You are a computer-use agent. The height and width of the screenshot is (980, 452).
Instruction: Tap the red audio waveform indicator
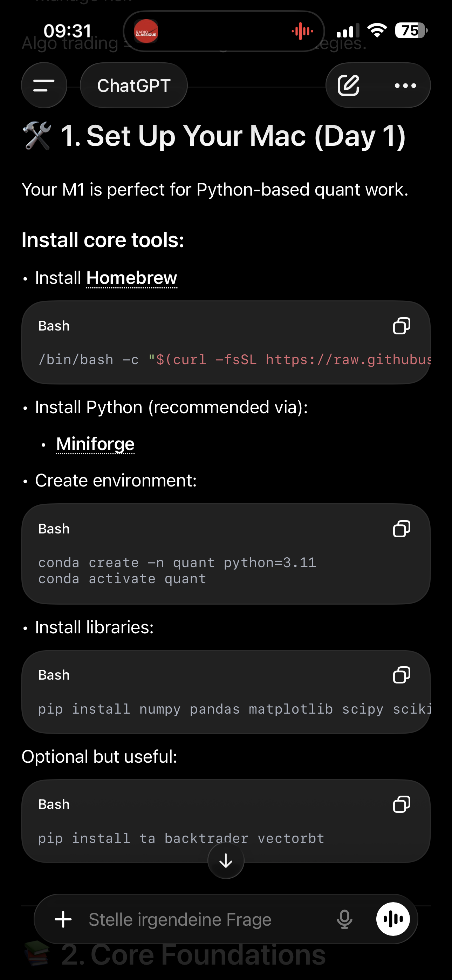click(302, 31)
